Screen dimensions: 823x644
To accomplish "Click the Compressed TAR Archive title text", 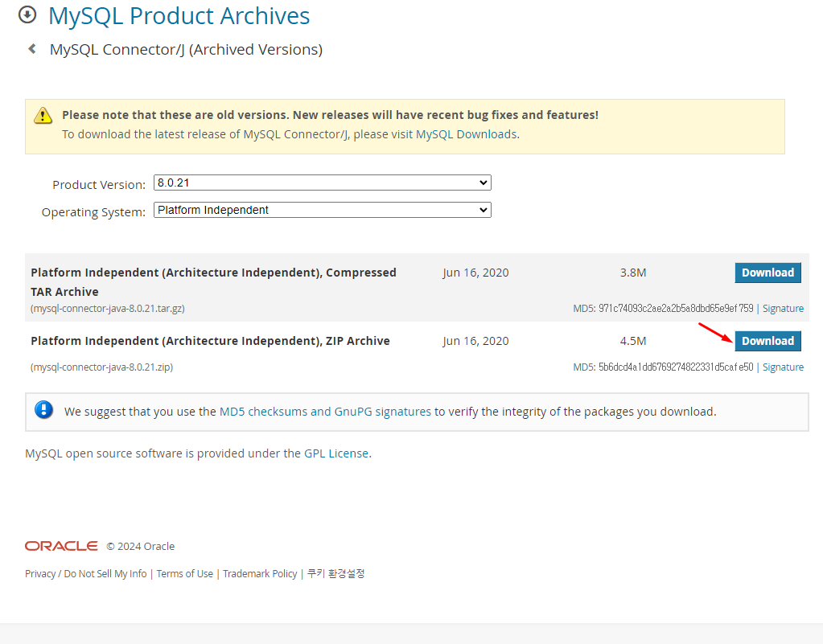I will tap(213, 282).
